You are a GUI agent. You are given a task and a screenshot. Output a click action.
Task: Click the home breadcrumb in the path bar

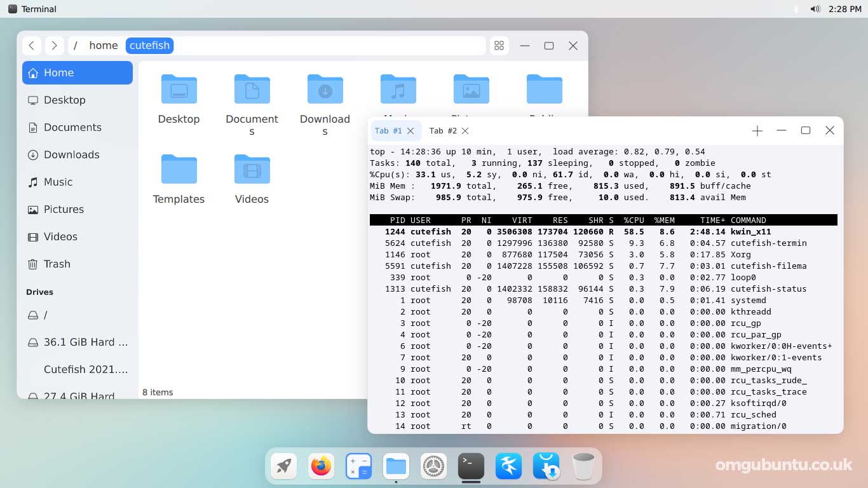103,45
